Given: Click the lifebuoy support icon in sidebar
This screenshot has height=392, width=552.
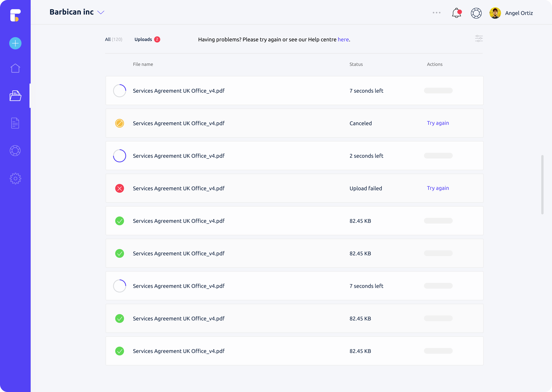Looking at the screenshot, I should [15, 151].
